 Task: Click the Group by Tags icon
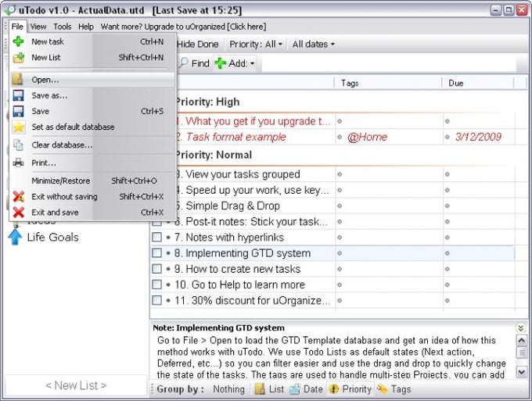[x=382, y=389]
